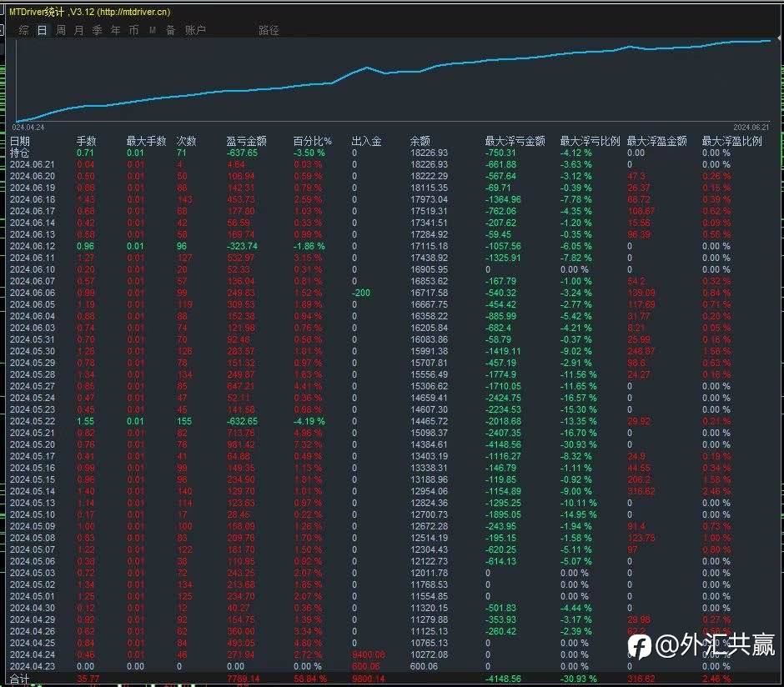Click the -3.50 % percentage cell

coord(309,153)
